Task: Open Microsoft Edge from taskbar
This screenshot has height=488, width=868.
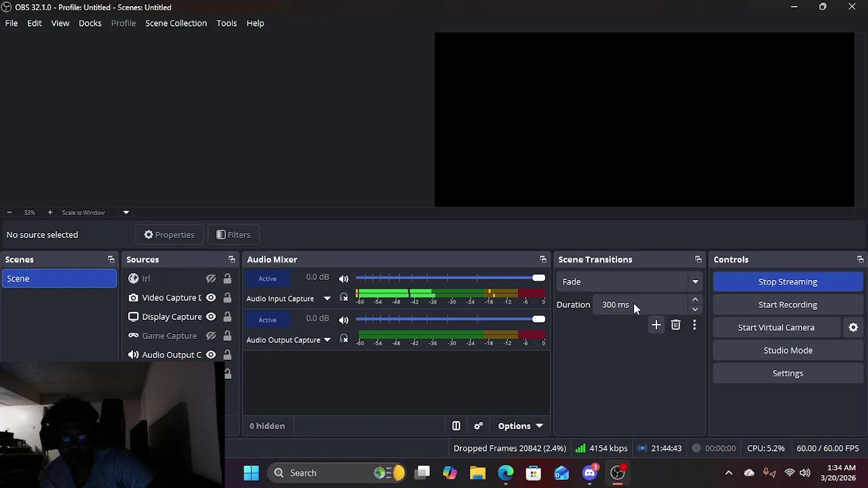Action: pyautogui.click(x=506, y=473)
